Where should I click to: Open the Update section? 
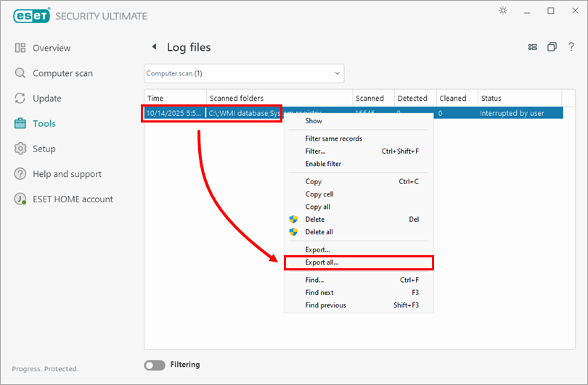coord(47,99)
